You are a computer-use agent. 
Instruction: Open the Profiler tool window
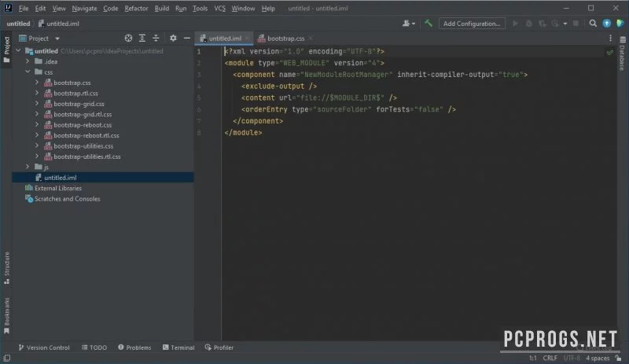click(219, 347)
